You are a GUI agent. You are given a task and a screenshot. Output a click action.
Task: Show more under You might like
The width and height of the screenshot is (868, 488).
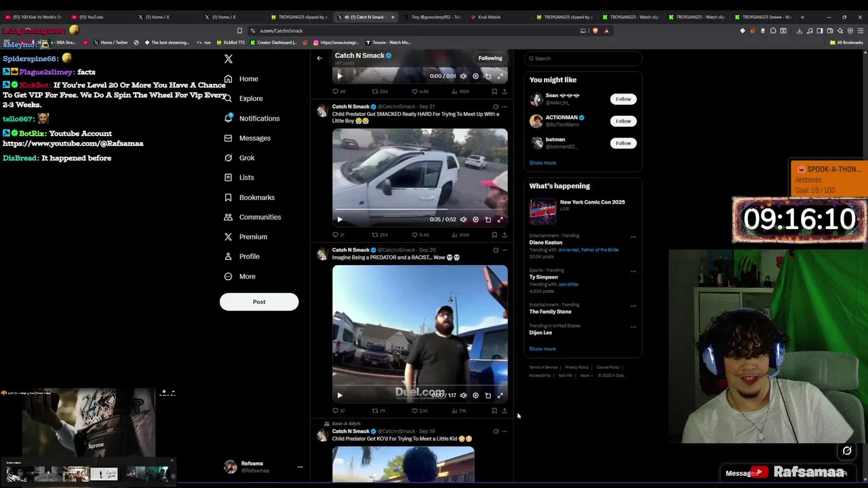pos(542,163)
